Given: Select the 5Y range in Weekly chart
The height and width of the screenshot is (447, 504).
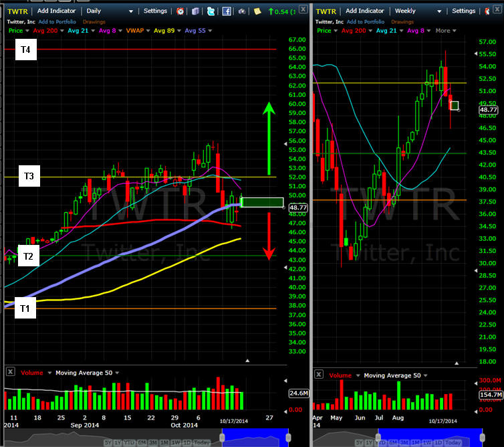Looking at the screenshot, I should coord(359,442).
